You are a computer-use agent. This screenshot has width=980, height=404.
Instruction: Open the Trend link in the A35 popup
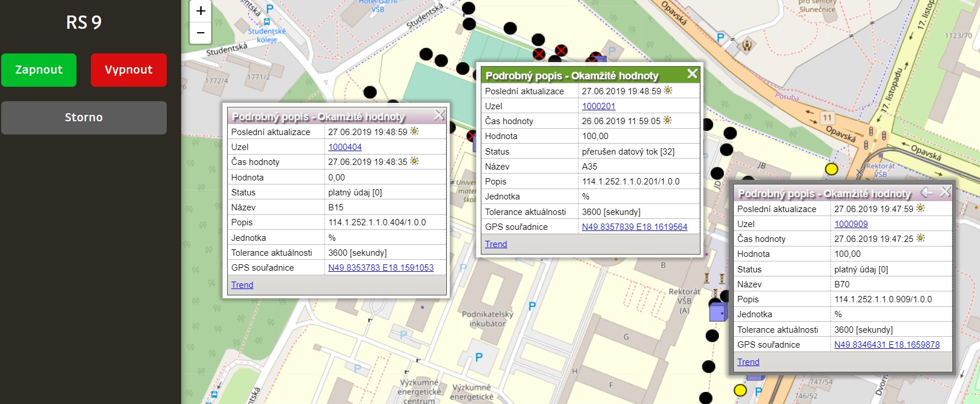point(496,244)
